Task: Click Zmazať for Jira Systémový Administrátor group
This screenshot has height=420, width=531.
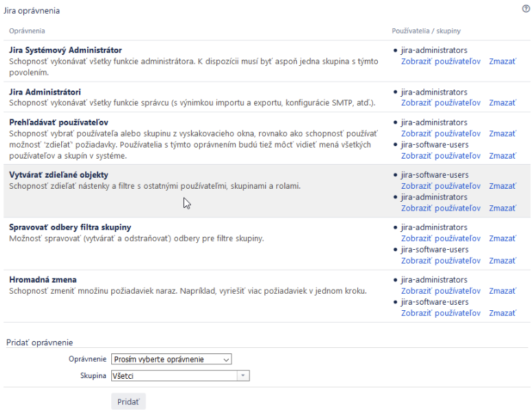Action: [502, 61]
